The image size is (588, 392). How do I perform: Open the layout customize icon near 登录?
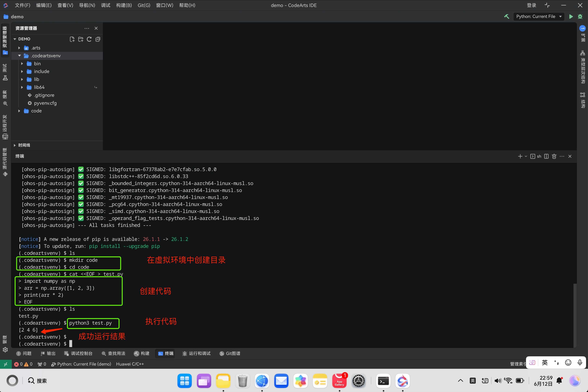[547, 5]
